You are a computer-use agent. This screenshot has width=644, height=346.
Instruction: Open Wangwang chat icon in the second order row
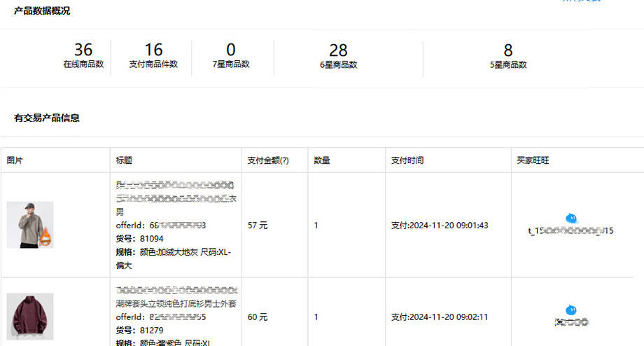(x=570, y=310)
